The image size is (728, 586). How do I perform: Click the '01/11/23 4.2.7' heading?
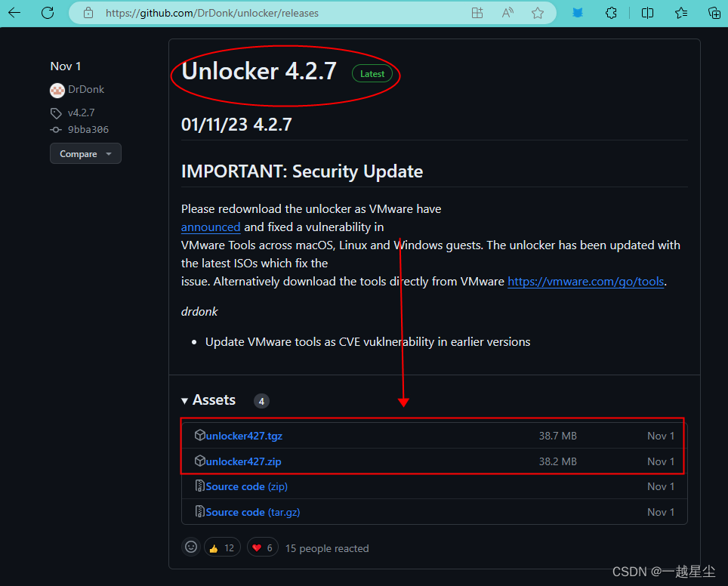coord(236,125)
